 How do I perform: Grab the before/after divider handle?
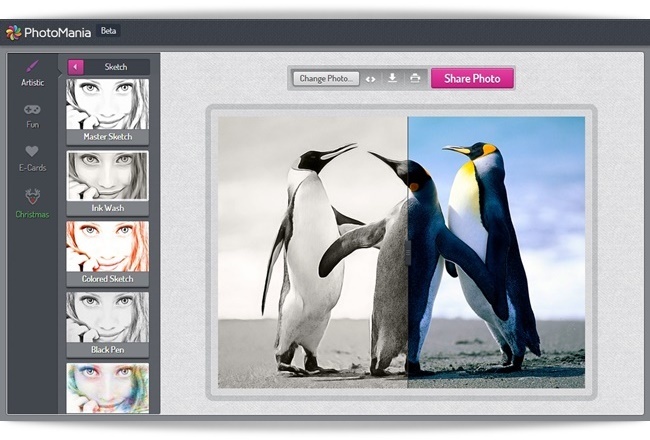tap(408, 252)
